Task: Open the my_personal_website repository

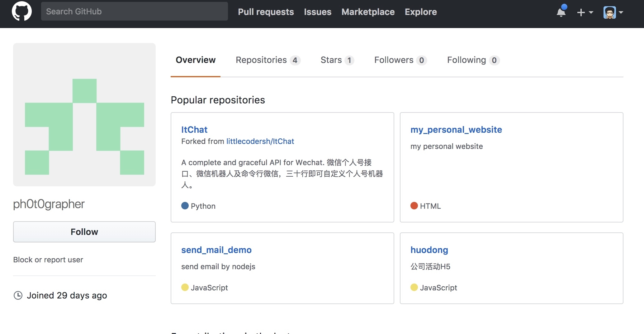Action: pyautogui.click(x=456, y=130)
